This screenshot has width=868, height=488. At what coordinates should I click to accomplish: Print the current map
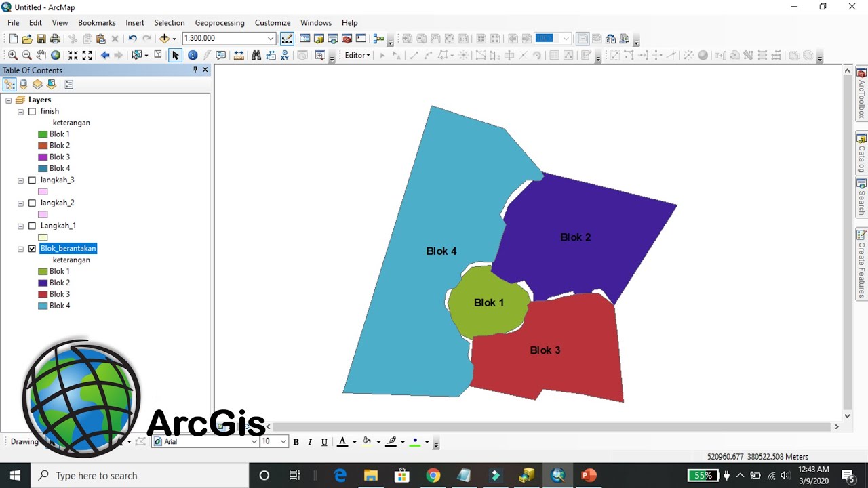(56, 39)
